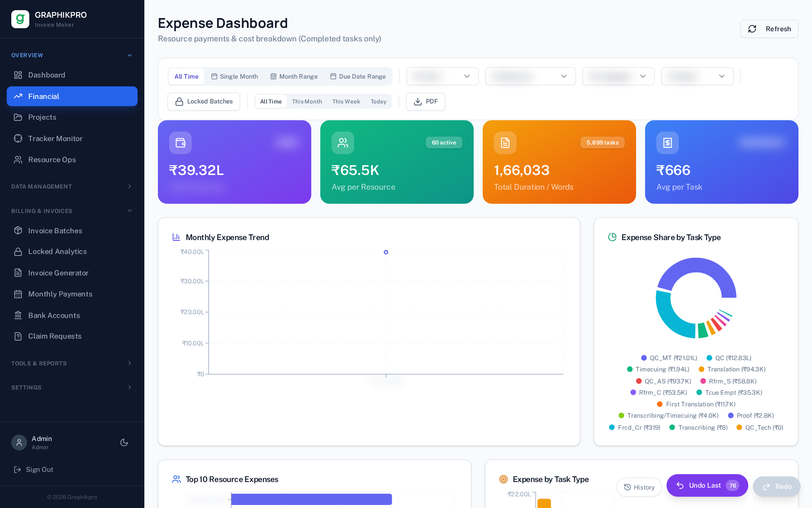Select Today quick range
Viewport: 812px width, 508px height.
(x=378, y=102)
